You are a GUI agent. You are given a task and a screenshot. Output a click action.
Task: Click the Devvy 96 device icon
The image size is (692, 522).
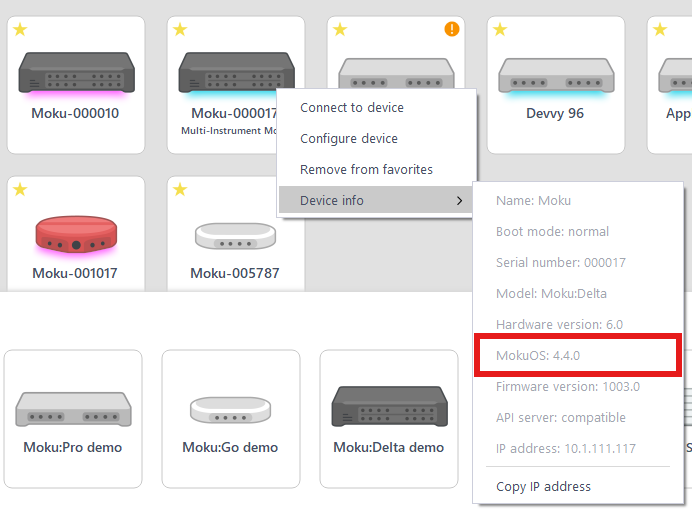(556, 76)
